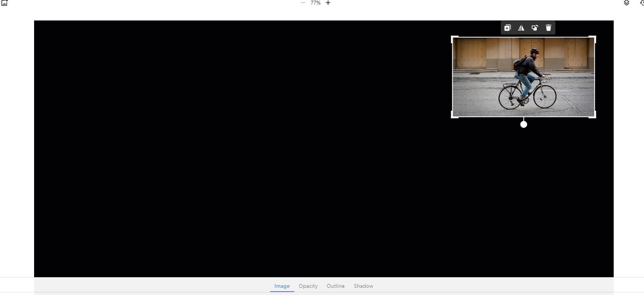Click the rotation handle below the image
The height and width of the screenshot is (295, 644).
[x=524, y=124]
